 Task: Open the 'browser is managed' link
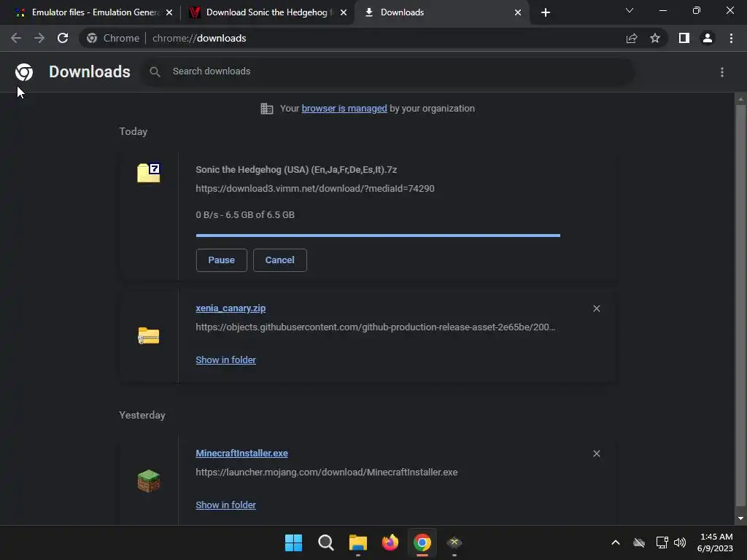pos(344,109)
